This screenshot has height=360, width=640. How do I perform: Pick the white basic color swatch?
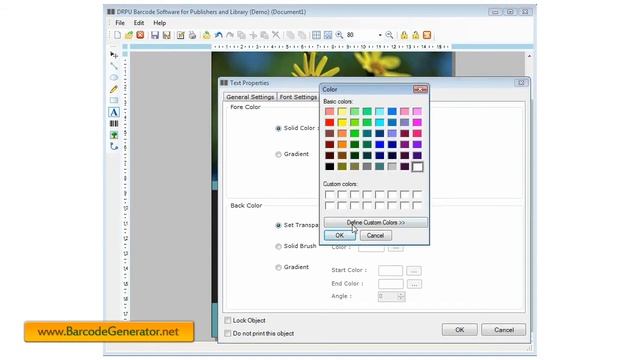point(417,167)
